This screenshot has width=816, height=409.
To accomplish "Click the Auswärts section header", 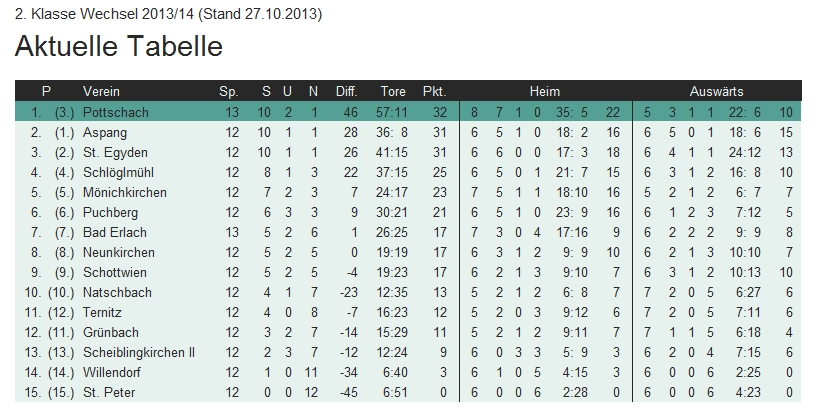I will pos(716,91).
